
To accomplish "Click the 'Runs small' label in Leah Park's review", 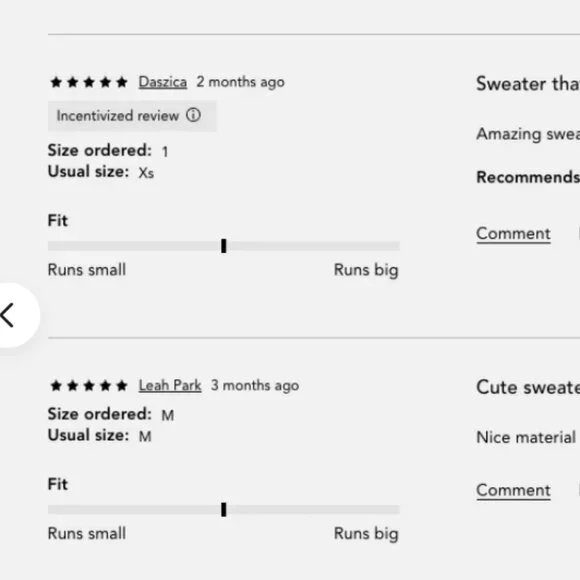I will click(x=87, y=533).
